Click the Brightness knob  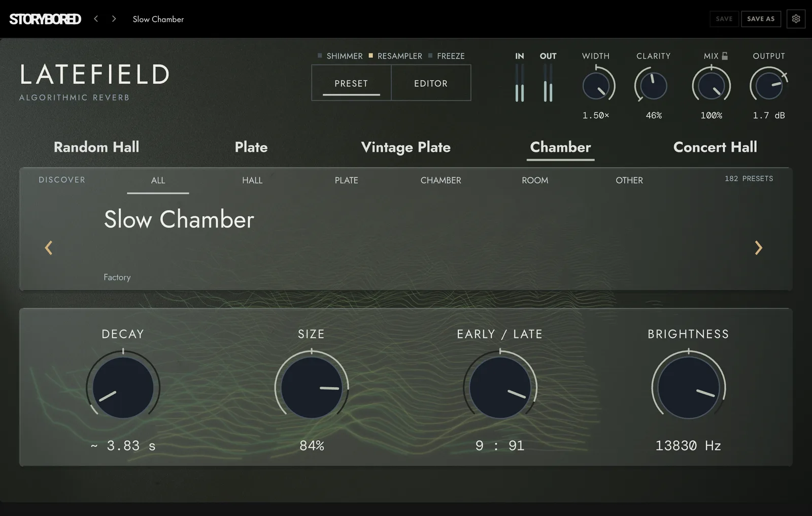pyautogui.click(x=689, y=388)
